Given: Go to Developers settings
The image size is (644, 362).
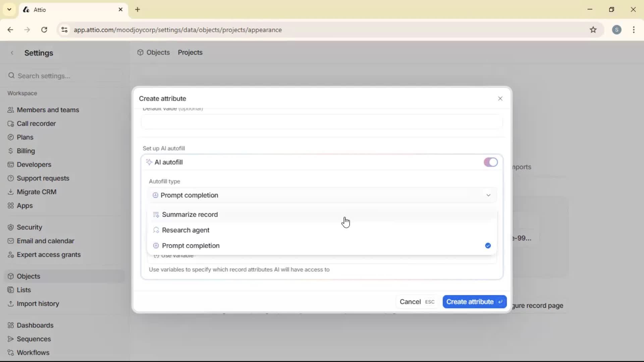Looking at the screenshot, I should tap(34, 164).
